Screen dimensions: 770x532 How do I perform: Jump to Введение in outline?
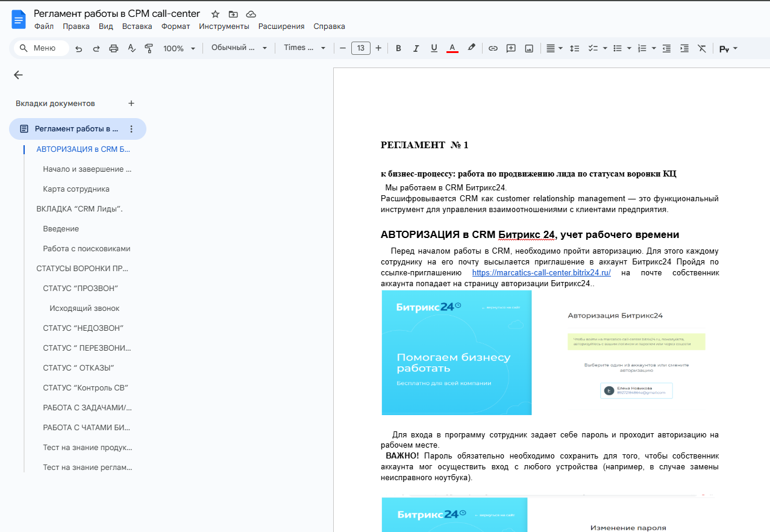click(61, 228)
